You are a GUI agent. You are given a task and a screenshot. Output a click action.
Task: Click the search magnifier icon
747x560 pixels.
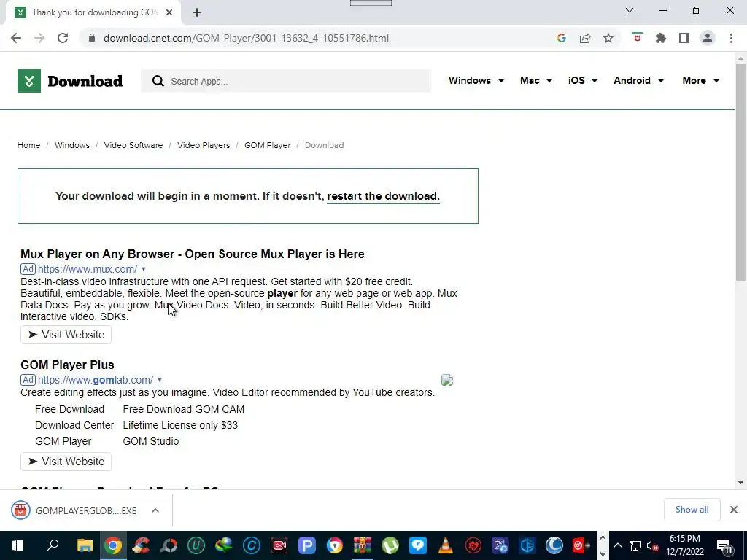(x=158, y=81)
